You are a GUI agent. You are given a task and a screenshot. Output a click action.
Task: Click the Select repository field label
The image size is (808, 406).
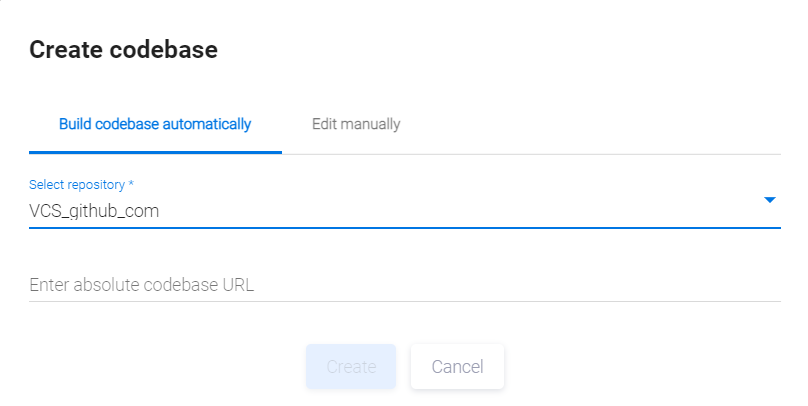click(81, 185)
